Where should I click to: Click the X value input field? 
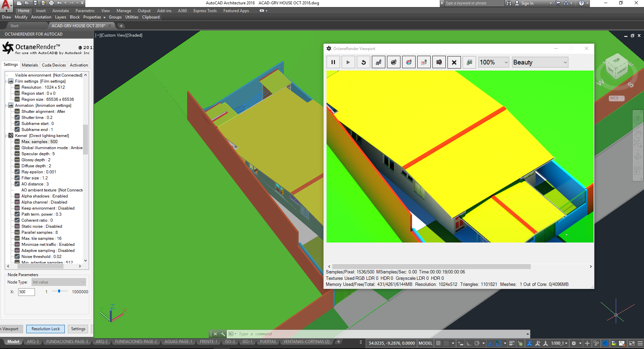click(x=26, y=292)
